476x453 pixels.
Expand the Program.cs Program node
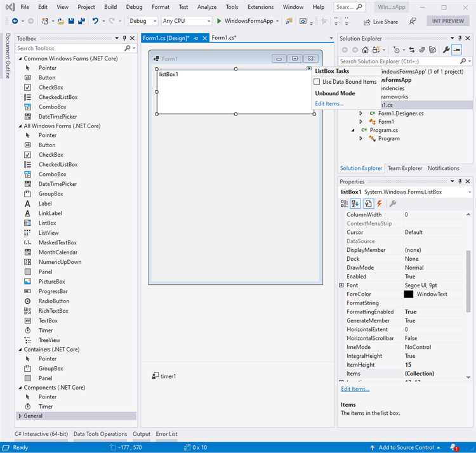[x=360, y=138]
